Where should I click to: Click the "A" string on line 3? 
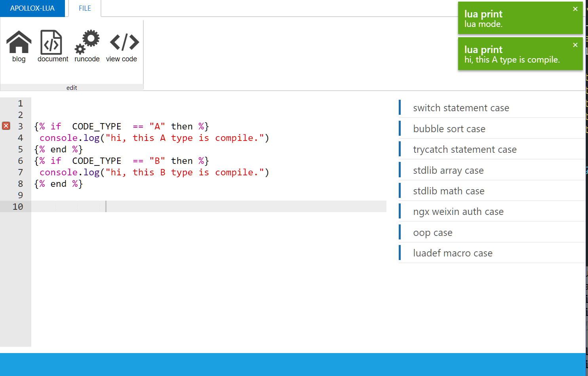157,126
